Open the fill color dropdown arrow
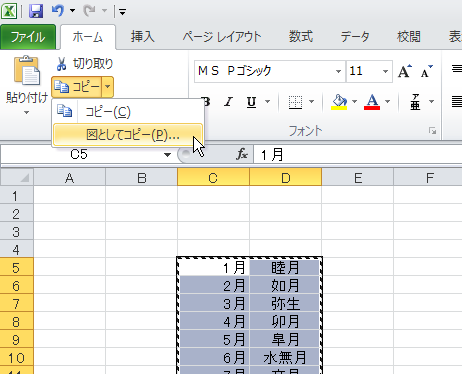The image size is (462, 374). coord(354,101)
